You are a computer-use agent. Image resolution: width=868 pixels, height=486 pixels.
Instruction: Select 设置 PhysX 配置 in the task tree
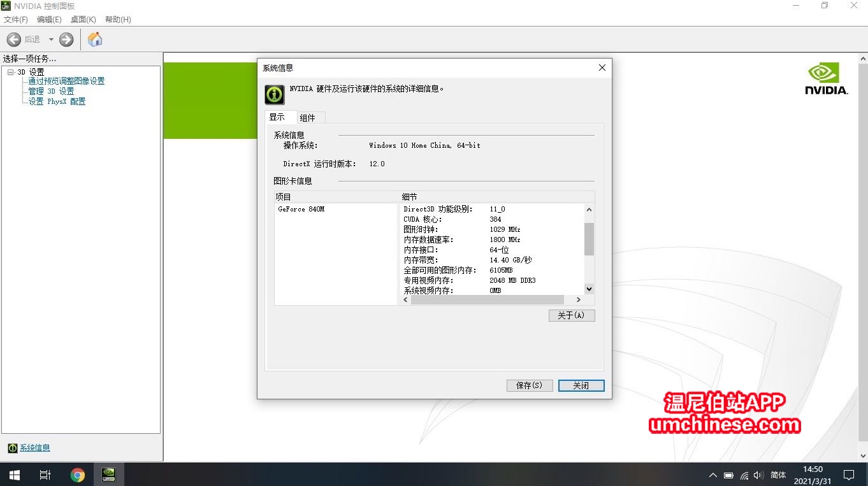57,102
